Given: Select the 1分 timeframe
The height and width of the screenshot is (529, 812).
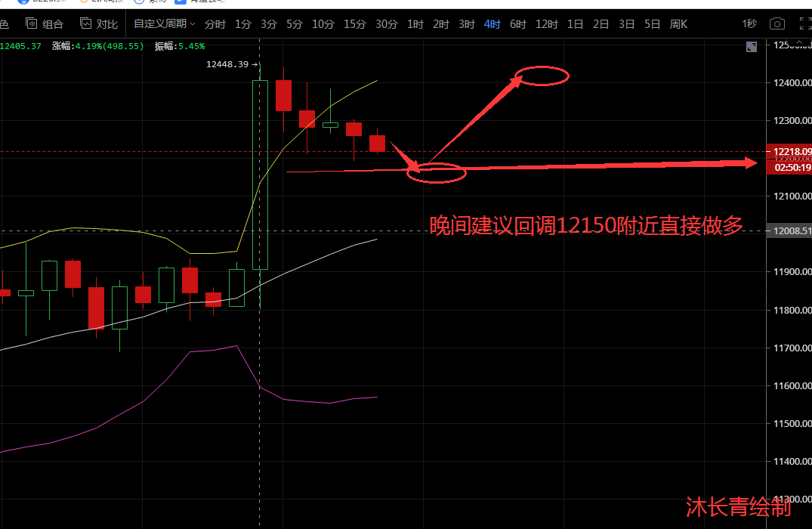Looking at the screenshot, I should (x=243, y=24).
